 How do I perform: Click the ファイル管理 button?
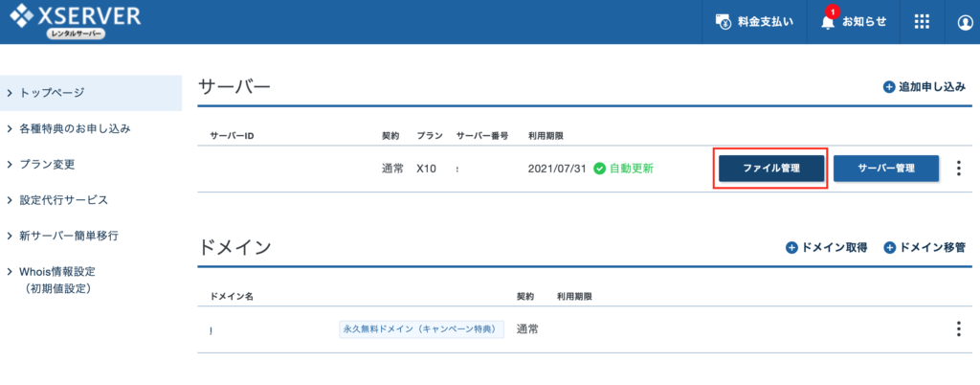point(770,169)
